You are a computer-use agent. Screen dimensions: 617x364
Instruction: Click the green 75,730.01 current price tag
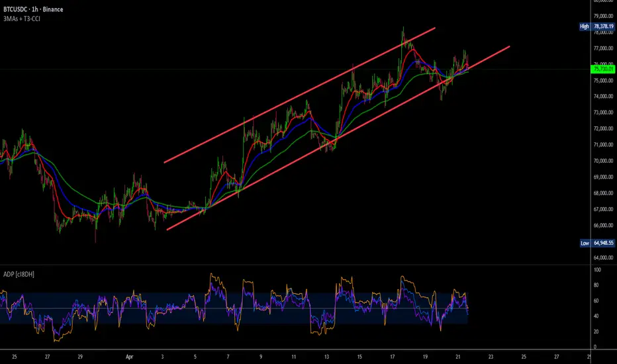[x=603, y=69]
